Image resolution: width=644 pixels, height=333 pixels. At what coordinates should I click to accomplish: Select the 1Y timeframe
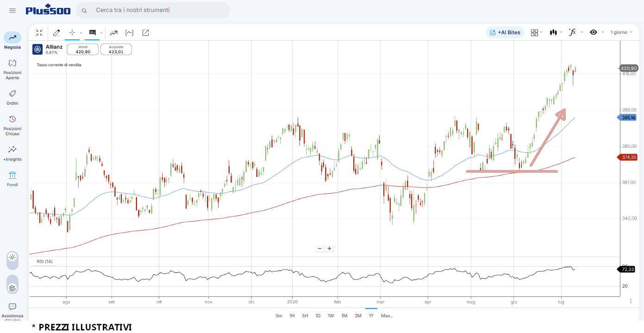371,316
